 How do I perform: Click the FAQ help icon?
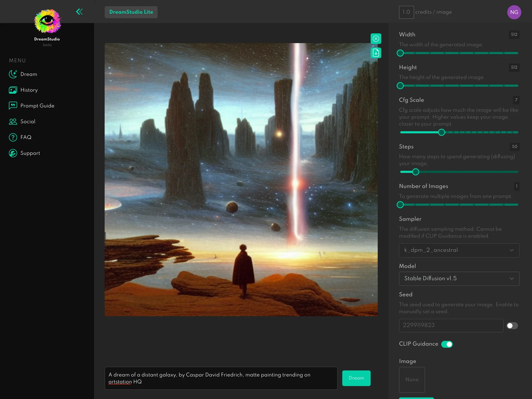click(13, 137)
